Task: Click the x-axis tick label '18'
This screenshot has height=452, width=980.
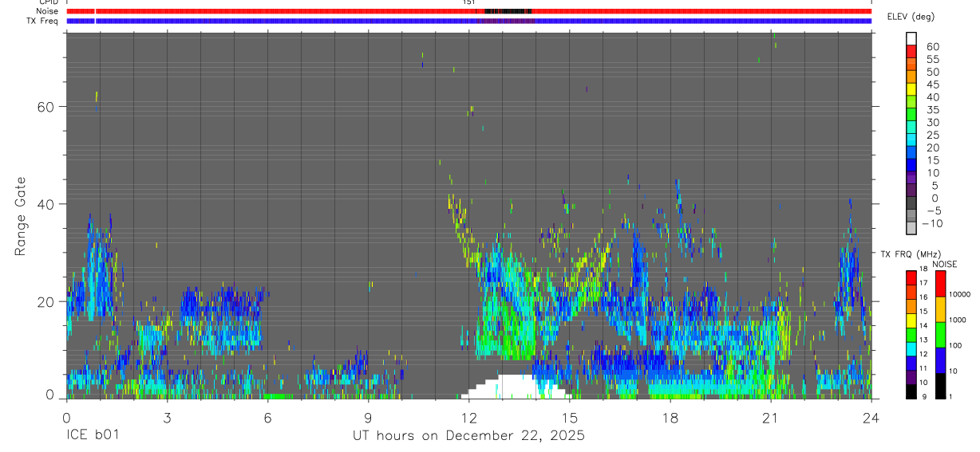Action: (x=670, y=418)
